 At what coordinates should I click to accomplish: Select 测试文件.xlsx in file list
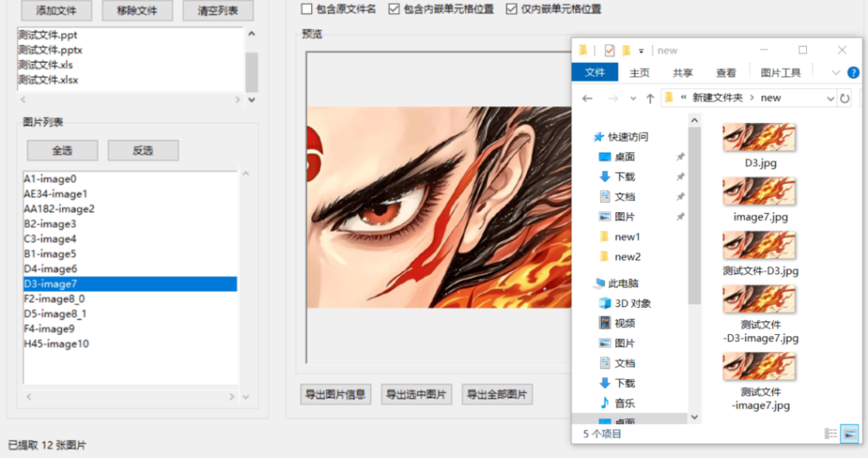tap(130, 80)
